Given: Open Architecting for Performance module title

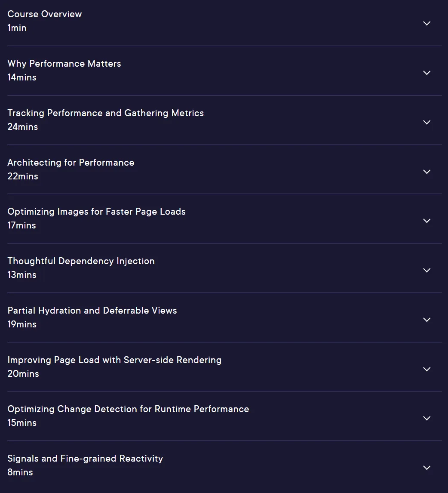Looking at the screenshot, I should (71, 163).
